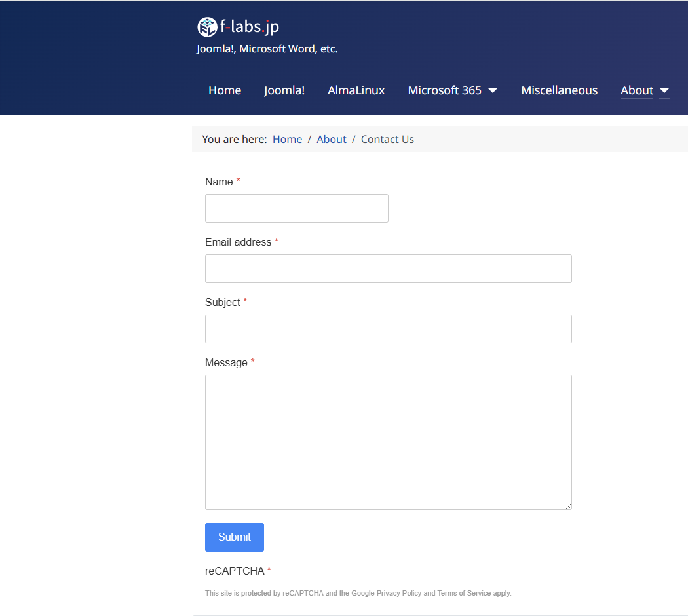Viewport: 688px width, 616px height.
Task: Click the Email address input field
Action: click(388, 268)
